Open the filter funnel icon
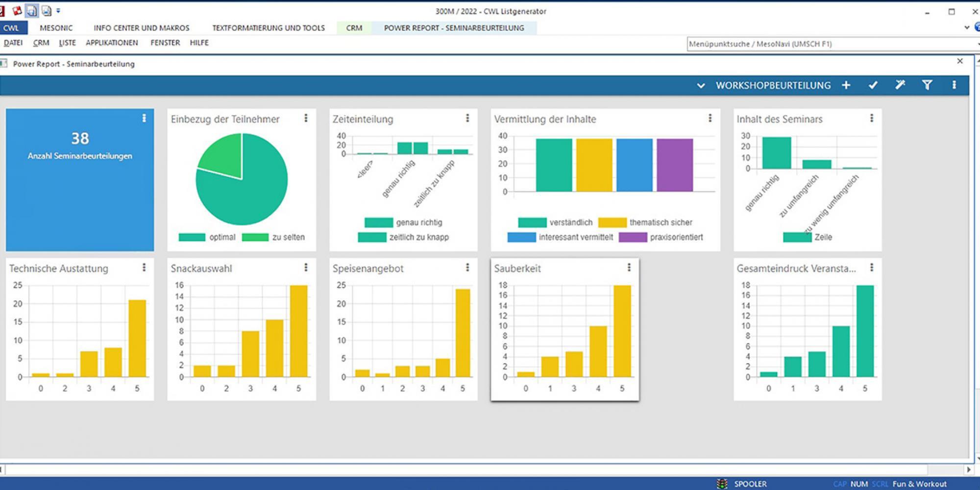980x490 pixels. pos(927,85)
